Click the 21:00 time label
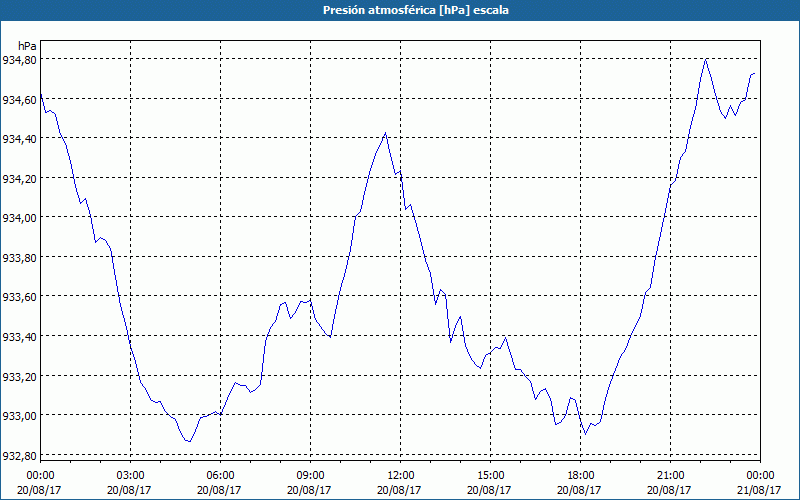The width and height of the screenshot is (800, 500). pos(670,476)
